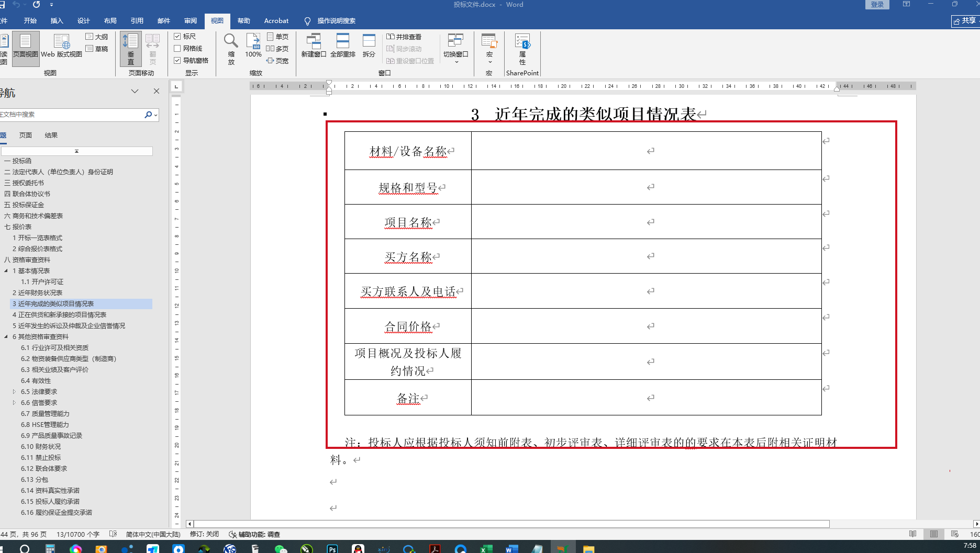This screenshot has height=553, width=980.
Task: Open the 布局 (Layout) ribbon tab
Action: click(110, 21)
